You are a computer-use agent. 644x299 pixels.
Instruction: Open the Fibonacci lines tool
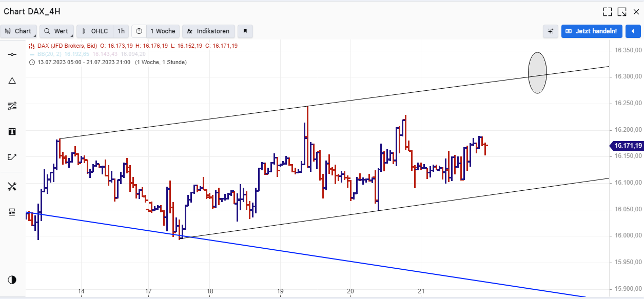tap(12, 106)
